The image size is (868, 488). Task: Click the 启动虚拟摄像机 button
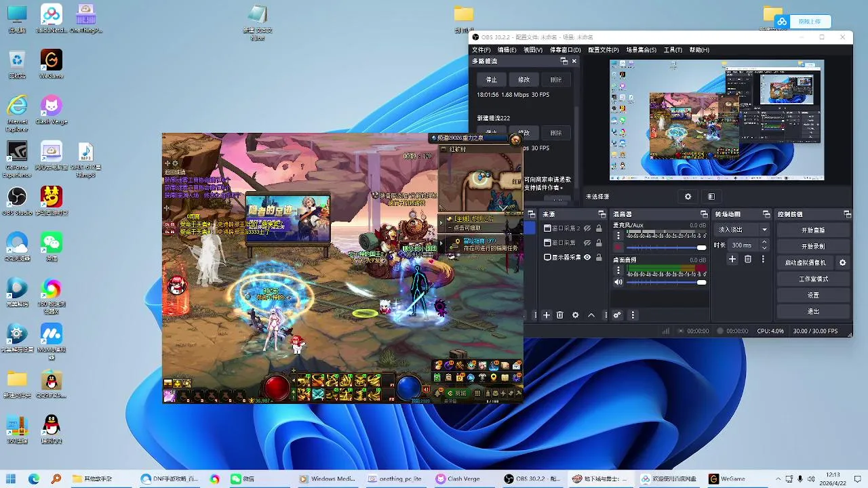(x=806, y=262)
